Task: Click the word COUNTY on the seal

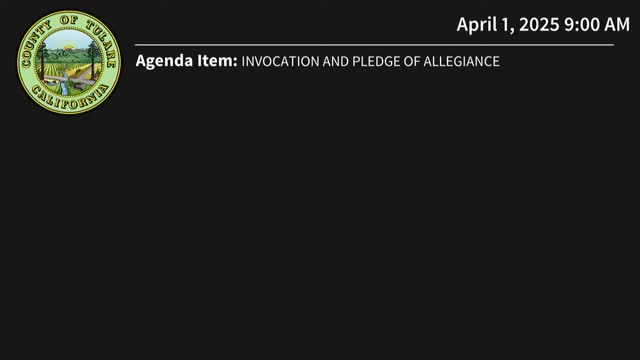Action: click(35, 44)
